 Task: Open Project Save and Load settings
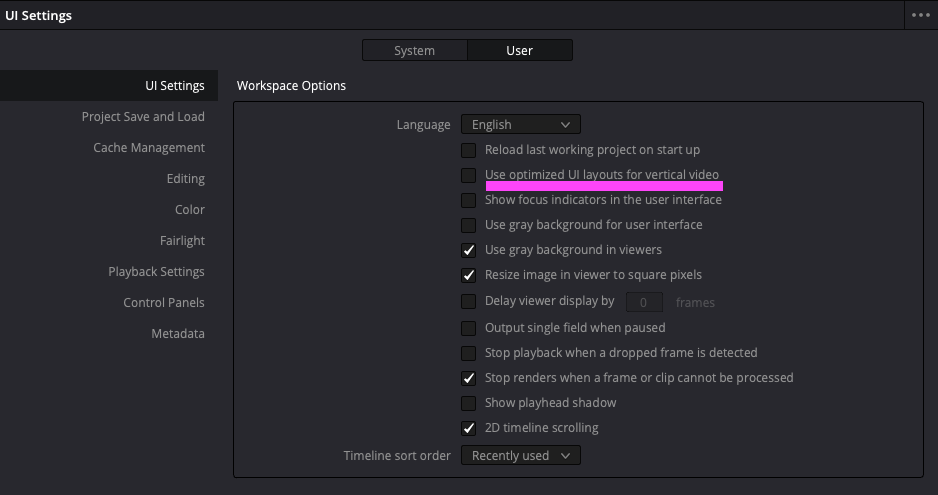143,117
